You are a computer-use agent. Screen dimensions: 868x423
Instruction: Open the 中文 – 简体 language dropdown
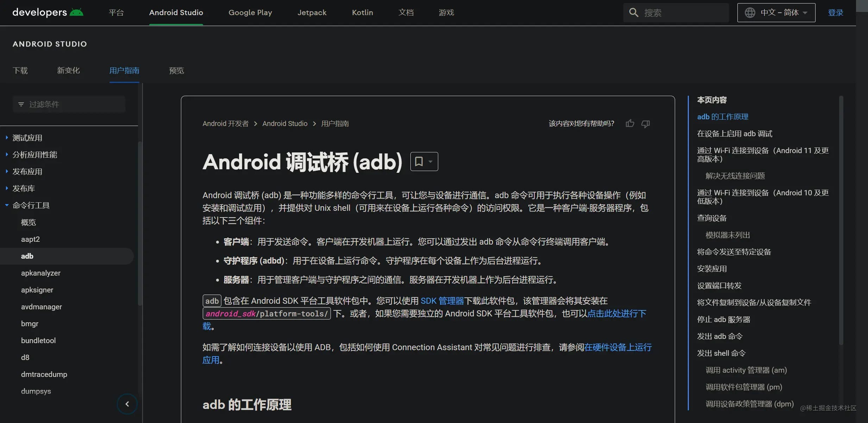click(776, 13)
